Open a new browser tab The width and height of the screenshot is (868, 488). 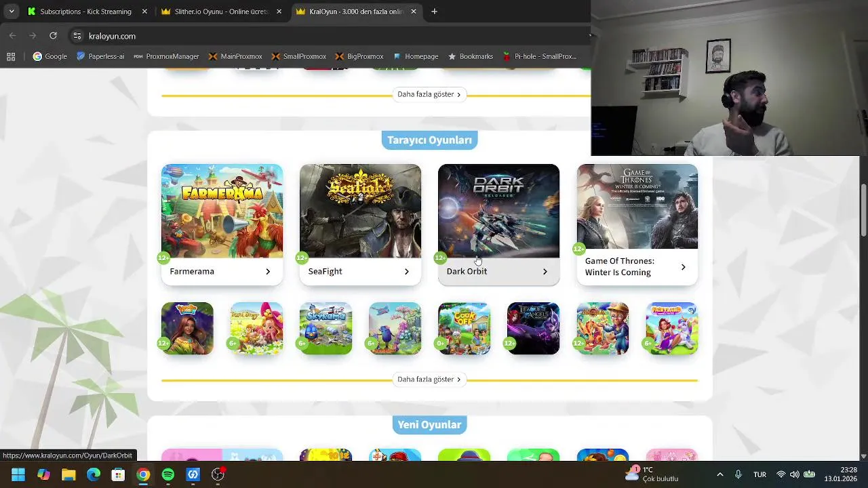click(x=434, y=12)
